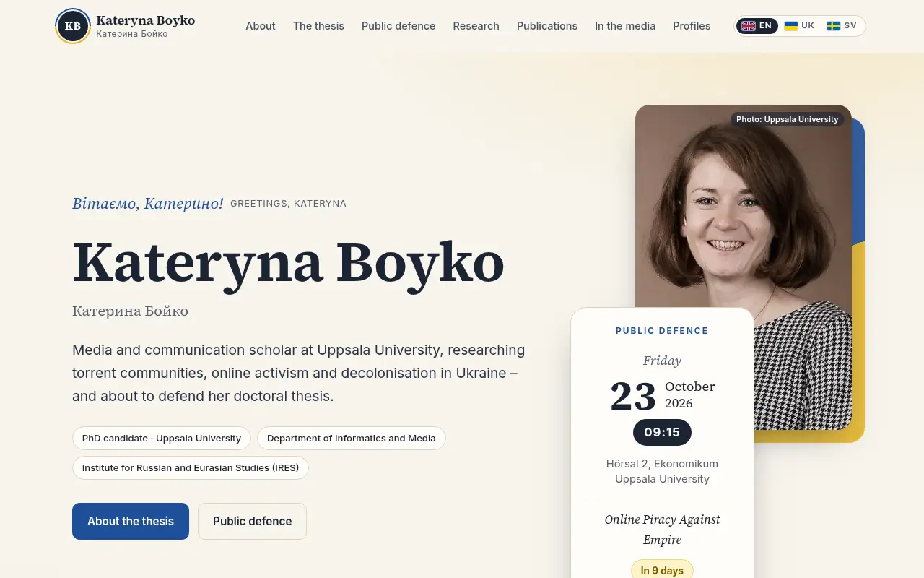Click the Вітаємо, Катерино! greeting text
The height and width of the screenshot is (578, 924).
pyautogui.click(x=148, y=204)
